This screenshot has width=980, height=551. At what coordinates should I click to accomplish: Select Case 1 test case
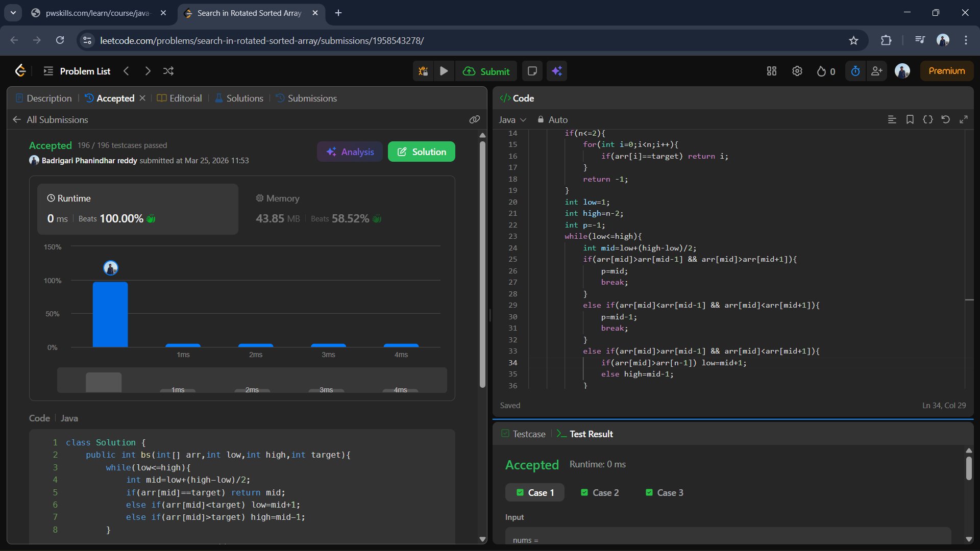pos(535,492)
